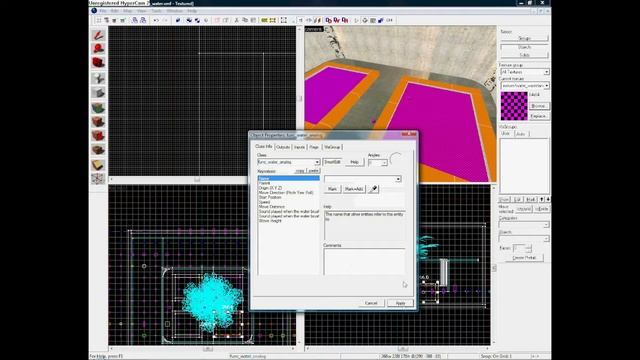Click the Mark+Add button

point(353,189)
